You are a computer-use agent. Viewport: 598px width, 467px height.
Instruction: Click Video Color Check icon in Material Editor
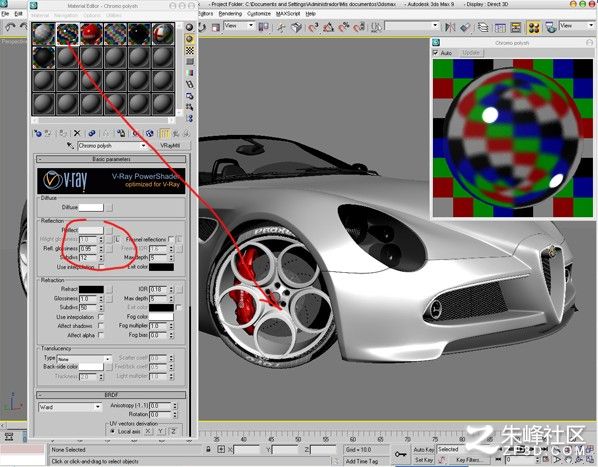190,73
